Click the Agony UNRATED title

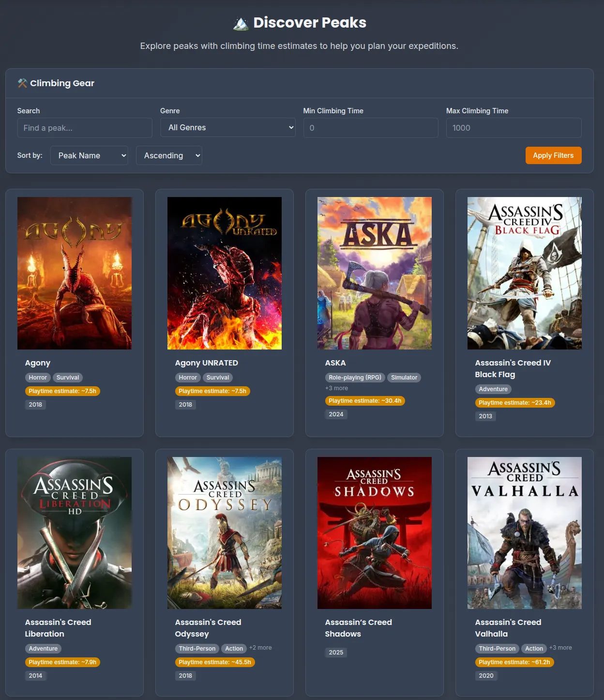(x=207, y=363)
